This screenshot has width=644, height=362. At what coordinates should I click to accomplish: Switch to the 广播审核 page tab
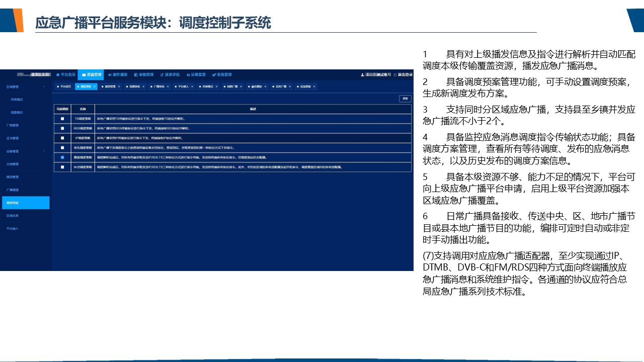(x=160, y=86)
